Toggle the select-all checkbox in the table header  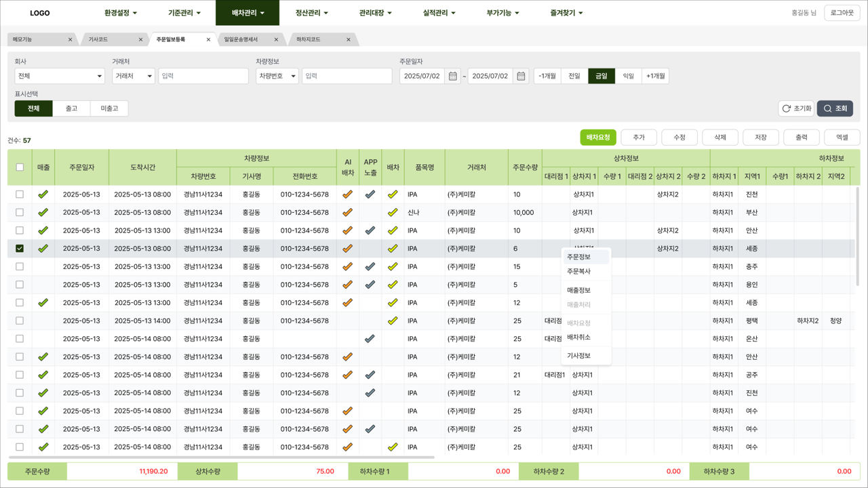coord(20,167)
